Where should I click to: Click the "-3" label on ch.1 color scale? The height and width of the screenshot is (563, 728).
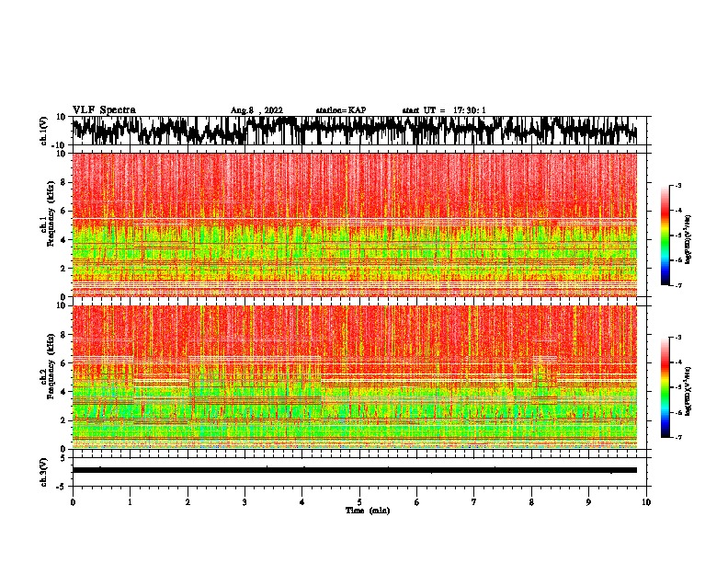point(678,185)
